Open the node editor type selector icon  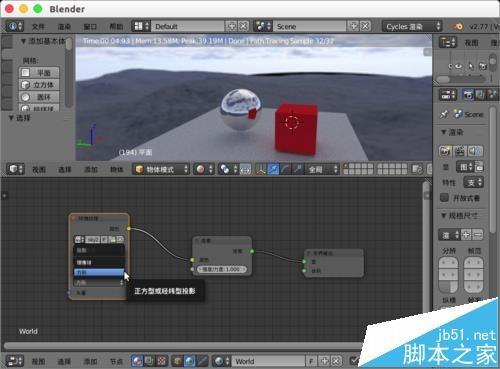(x=15, y=361)
